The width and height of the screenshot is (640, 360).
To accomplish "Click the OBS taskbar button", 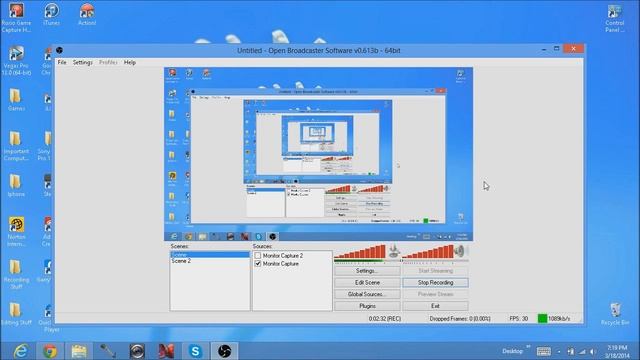I will pyautogui.click(x=224, y=351).
